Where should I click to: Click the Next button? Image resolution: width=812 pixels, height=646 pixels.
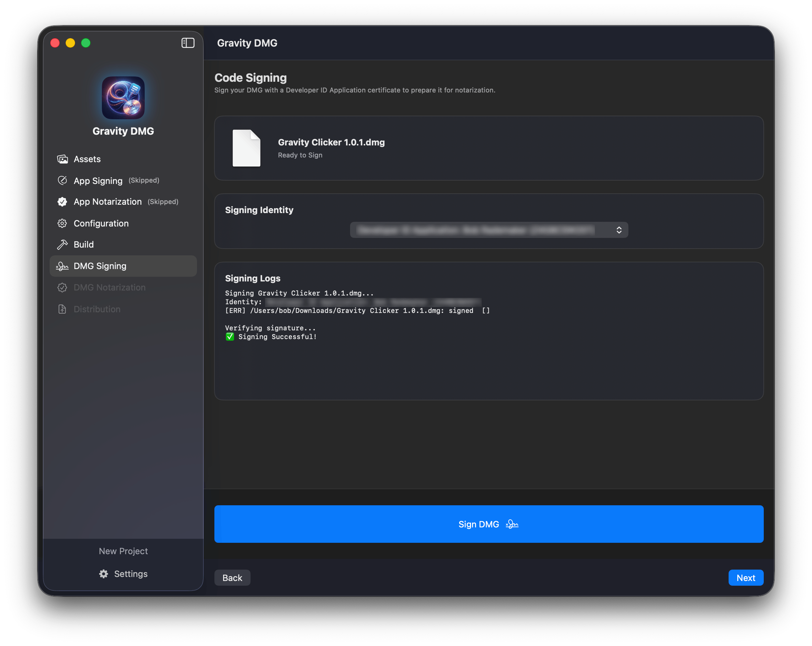tap(745, 577)
